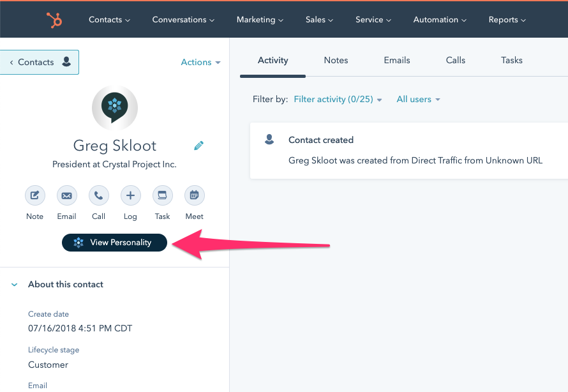The image size is (568, 392).
Task: Open the Filter activity (0/25) dropdown
Action: (x=338, y=99)
